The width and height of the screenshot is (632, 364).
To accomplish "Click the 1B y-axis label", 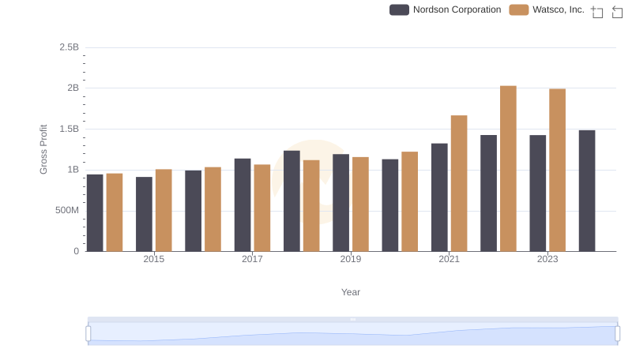I will point(73,170).
